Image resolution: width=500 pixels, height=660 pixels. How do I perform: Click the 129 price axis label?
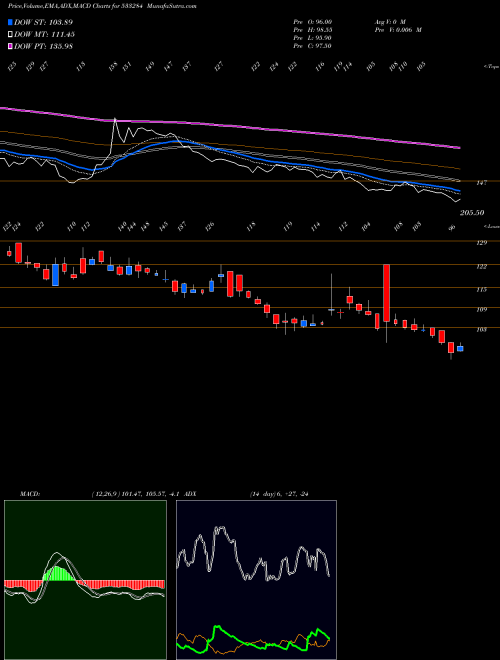[482, 242]
